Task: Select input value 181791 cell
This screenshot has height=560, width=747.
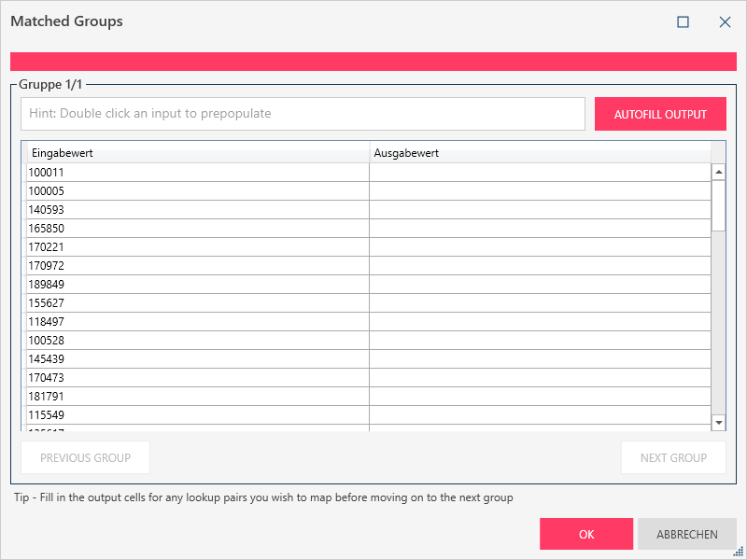Action: pos(196,397)
